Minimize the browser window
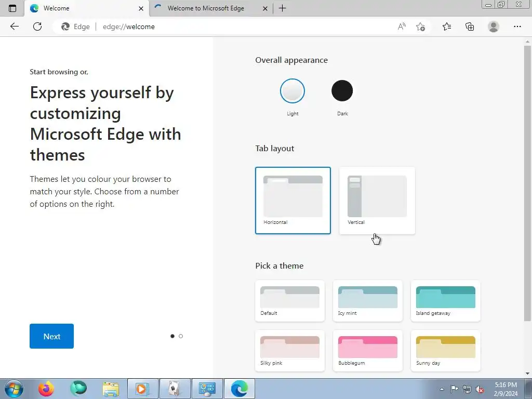This screenshot has height=399, width=532. [x=488, y=4]
